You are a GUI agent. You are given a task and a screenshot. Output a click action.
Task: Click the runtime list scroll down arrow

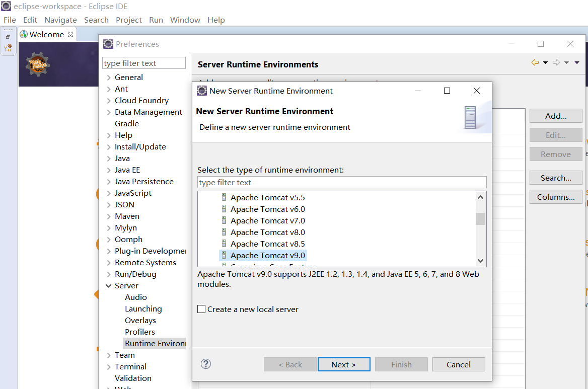(x=480, y=261)
